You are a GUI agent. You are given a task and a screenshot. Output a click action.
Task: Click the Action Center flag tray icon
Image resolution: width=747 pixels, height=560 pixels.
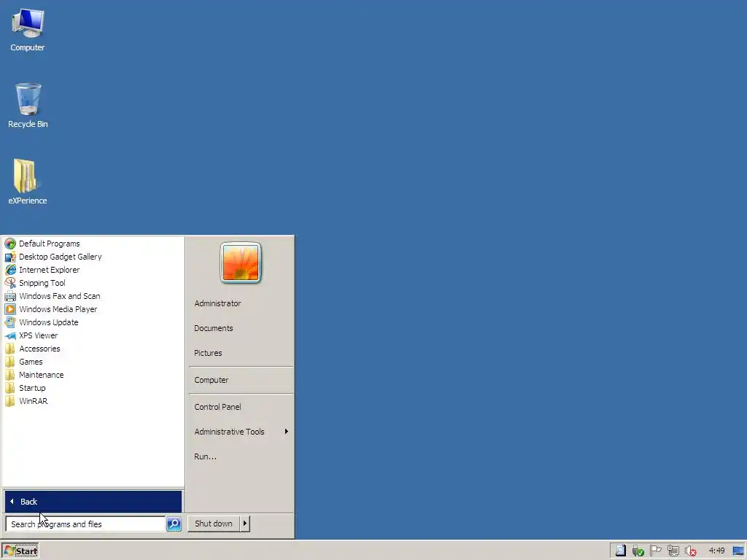tap(656, 551)
